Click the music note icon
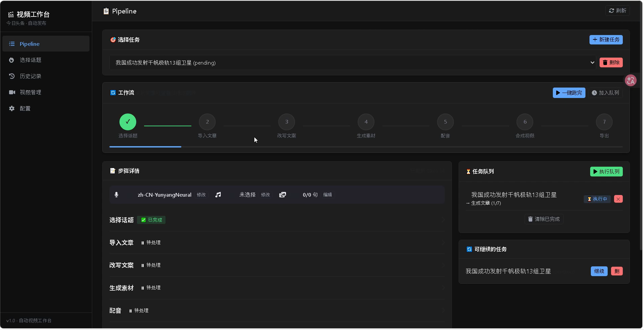This screenshot has width=644, height=330. pos(218,195)
